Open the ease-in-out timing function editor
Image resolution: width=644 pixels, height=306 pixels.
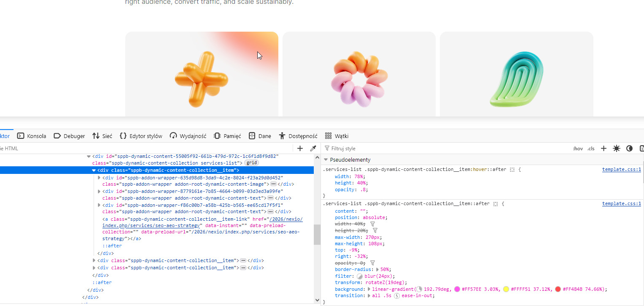tap(397, 296)
